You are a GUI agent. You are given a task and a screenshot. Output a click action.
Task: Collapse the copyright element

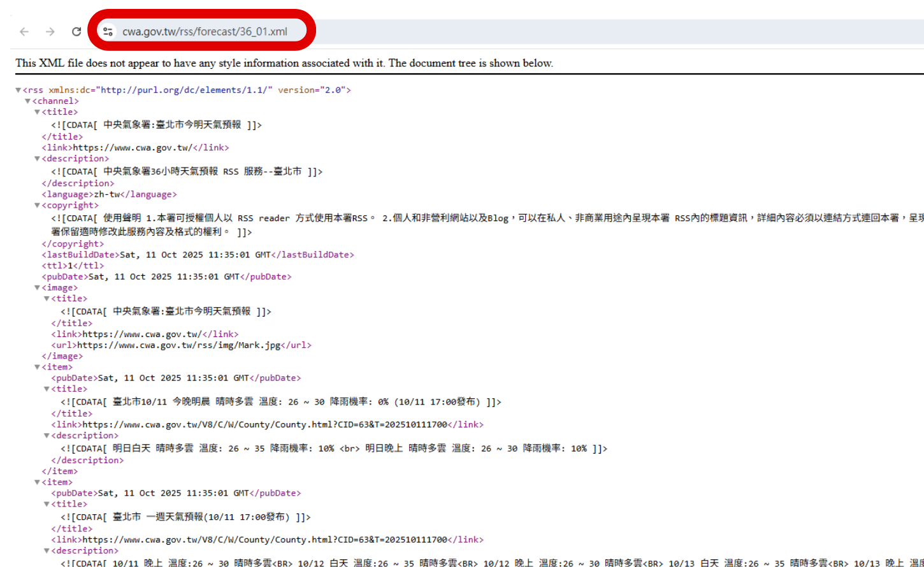(x=36, y=205)
